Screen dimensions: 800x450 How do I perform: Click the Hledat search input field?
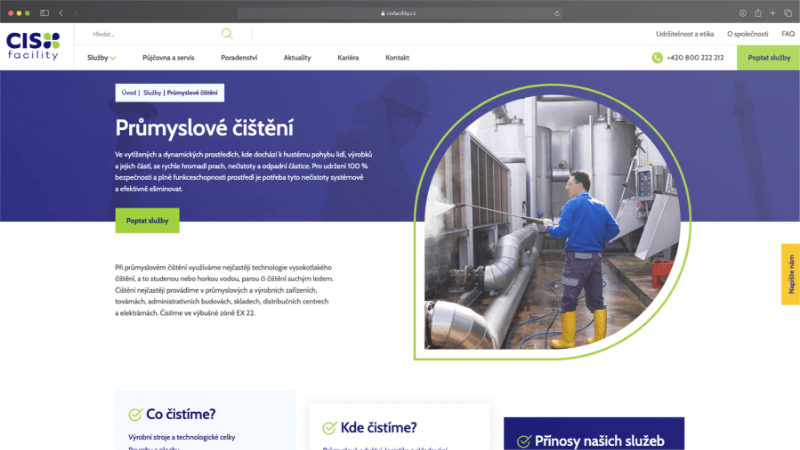(x=150, y=34)
